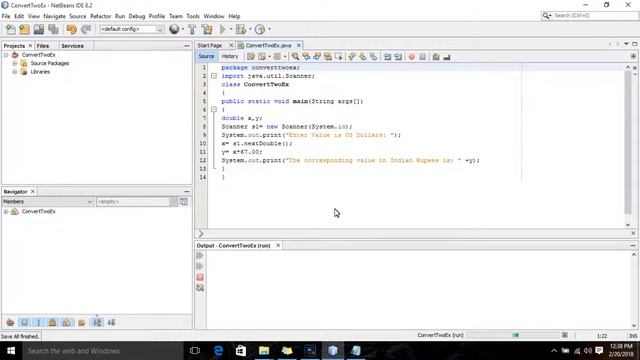Click the red Stop icon in Output
Viewport: 640px width, 360px height.
[x=200, y=277]
